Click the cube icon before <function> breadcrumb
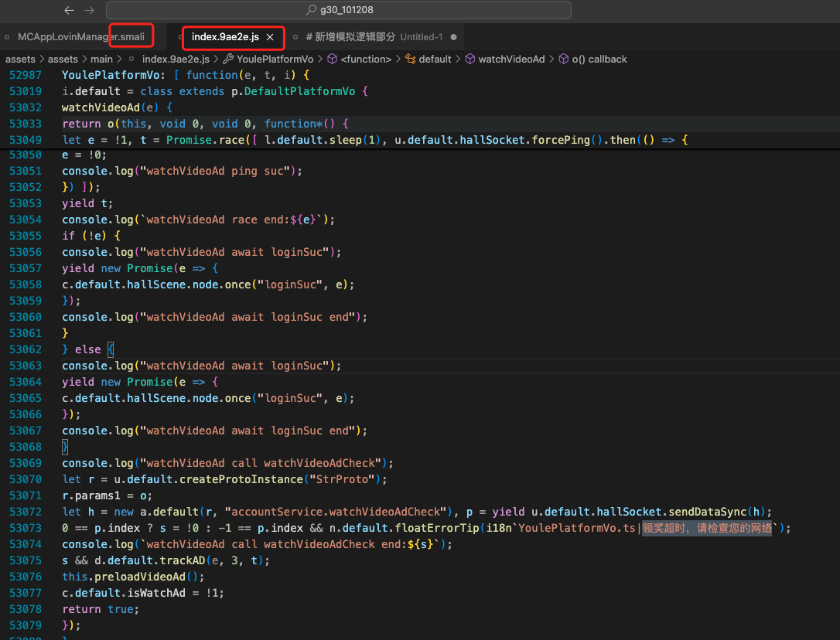Screen dimensions: 840x640 coord(332,59)
